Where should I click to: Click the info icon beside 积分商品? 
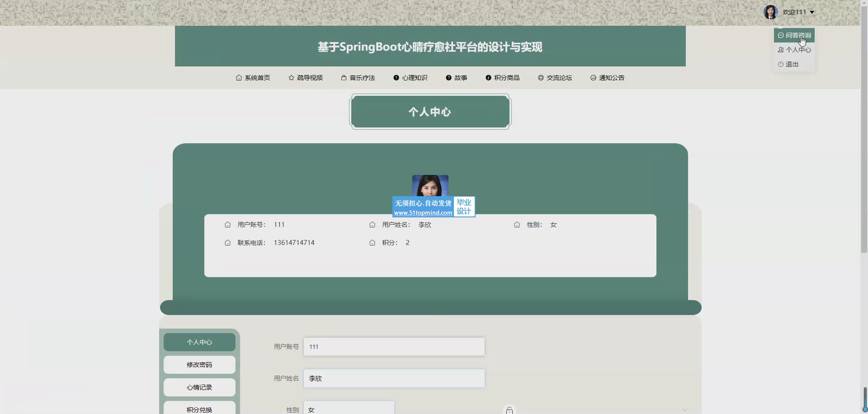[x=488, y=78]
